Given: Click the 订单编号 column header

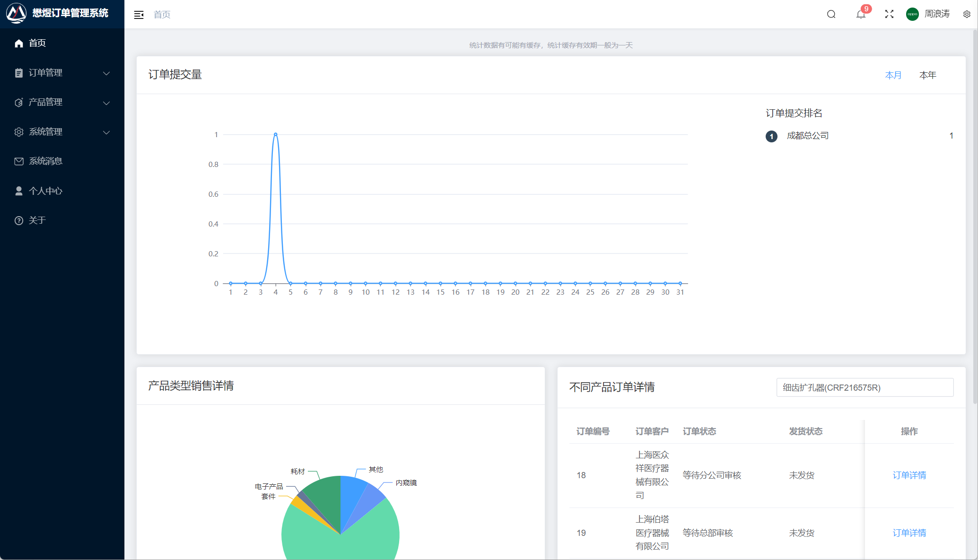Looking at the screenshot, I should pos(593,431).
